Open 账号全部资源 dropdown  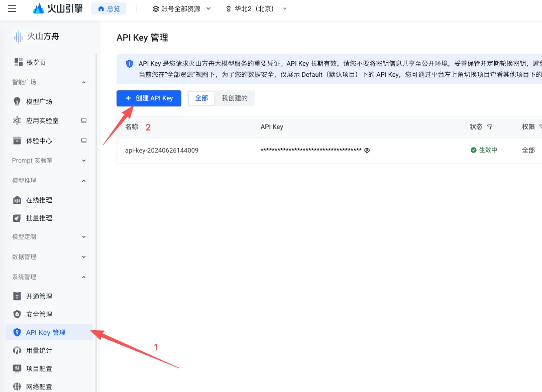pyautogui.click(x=181, y=9)
